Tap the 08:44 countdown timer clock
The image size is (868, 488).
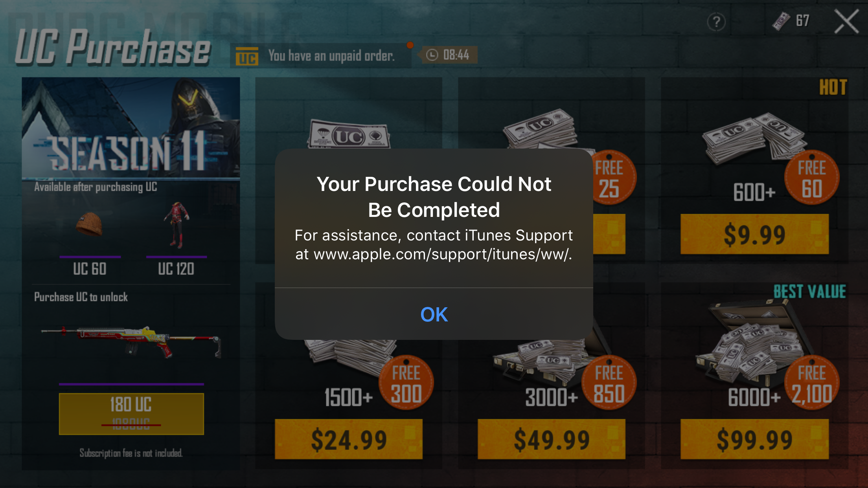(448, 55)
